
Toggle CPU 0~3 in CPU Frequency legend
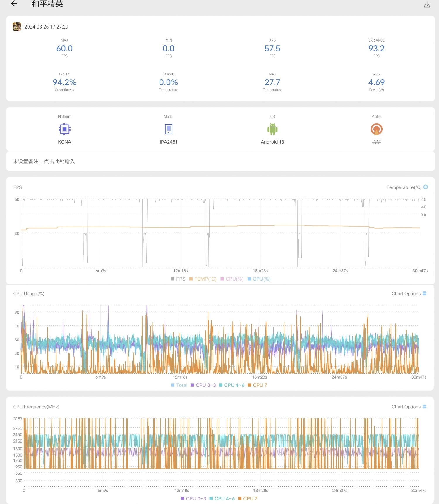coord(193,498)
